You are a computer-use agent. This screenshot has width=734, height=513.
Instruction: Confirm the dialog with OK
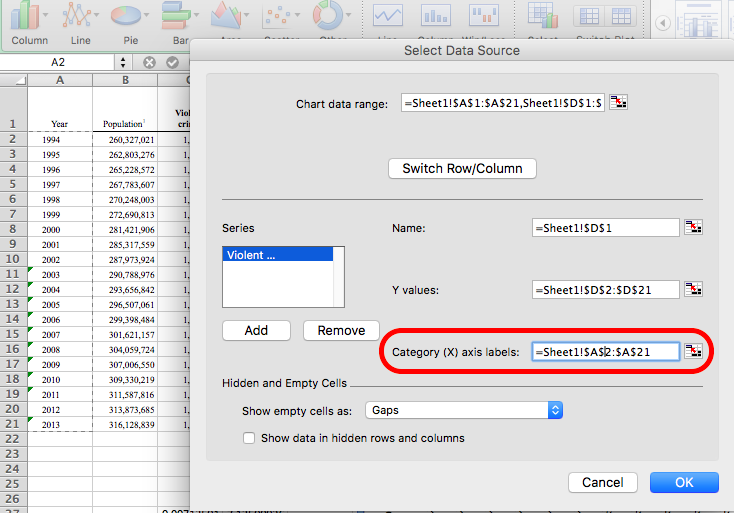[684, 482]
